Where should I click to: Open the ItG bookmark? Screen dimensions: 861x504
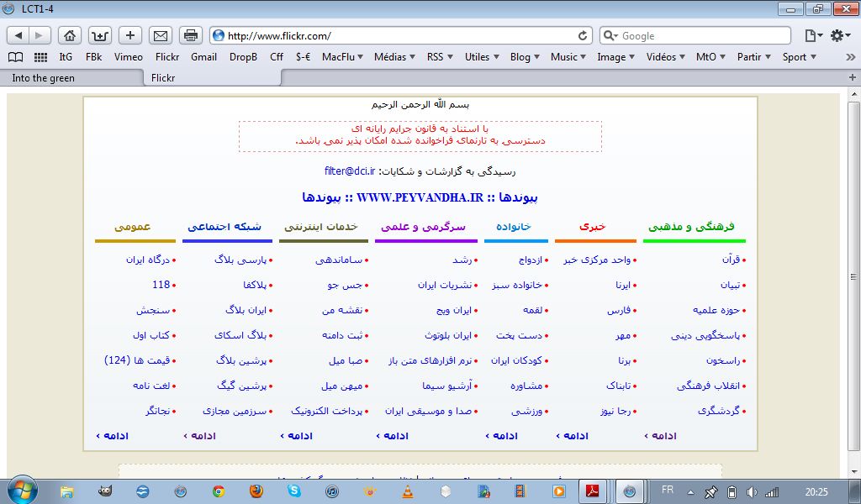(x=66, y=57)
